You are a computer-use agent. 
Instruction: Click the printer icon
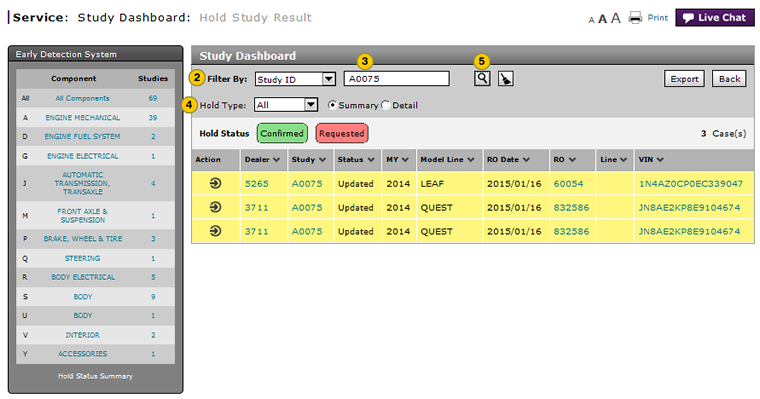pyautogui.click(x=635, y=18)
